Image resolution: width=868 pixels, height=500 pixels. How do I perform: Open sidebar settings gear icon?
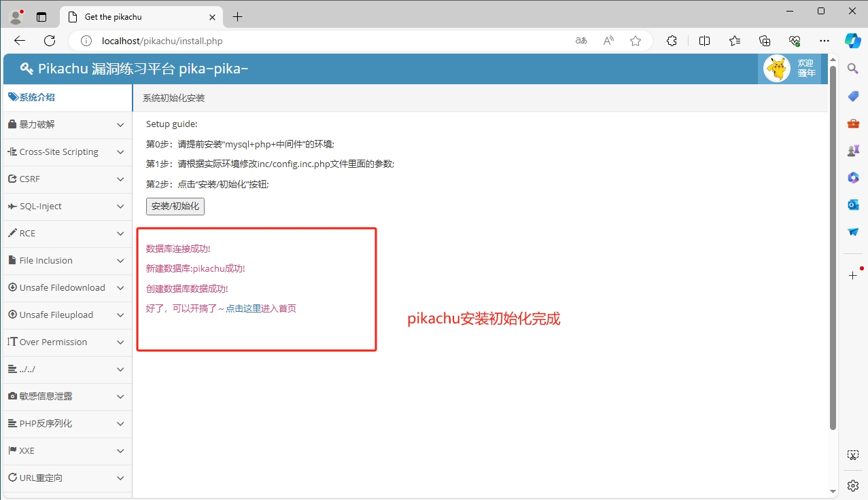(853, 485)
